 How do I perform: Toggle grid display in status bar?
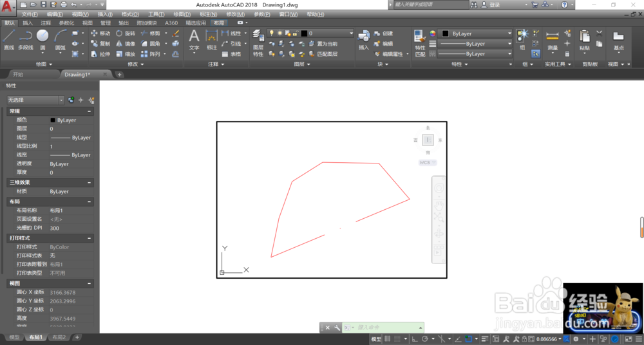(x=387, y=339)
